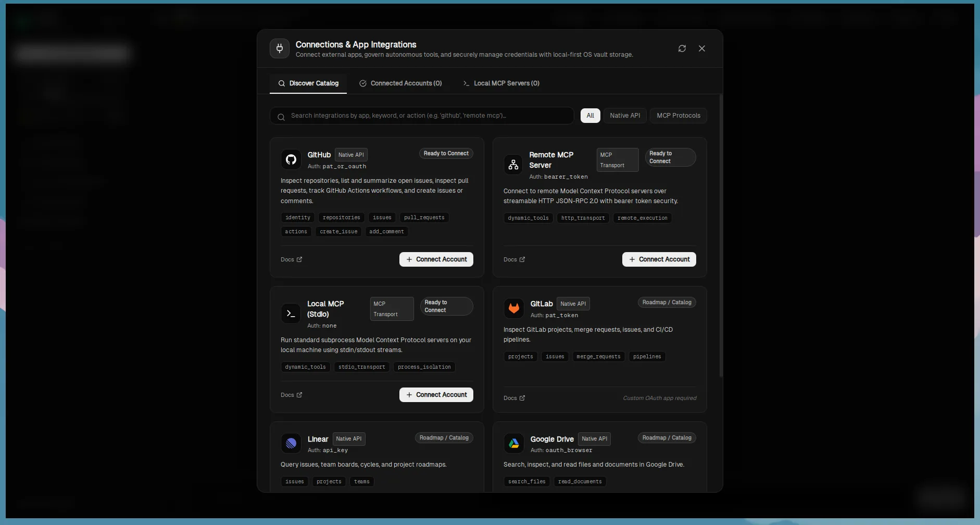Screen dimensions: 980x525
Task: Click the Google Drive logo icon
Action: [514, 443]
